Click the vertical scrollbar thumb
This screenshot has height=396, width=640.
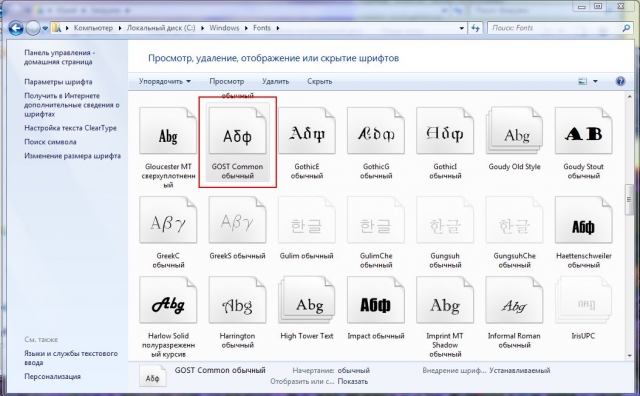tap(629, 200)
